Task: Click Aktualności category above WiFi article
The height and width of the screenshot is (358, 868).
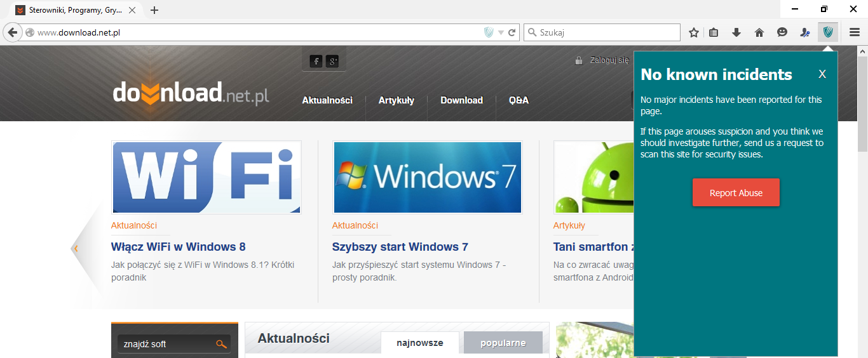Action: click(134, 225)
